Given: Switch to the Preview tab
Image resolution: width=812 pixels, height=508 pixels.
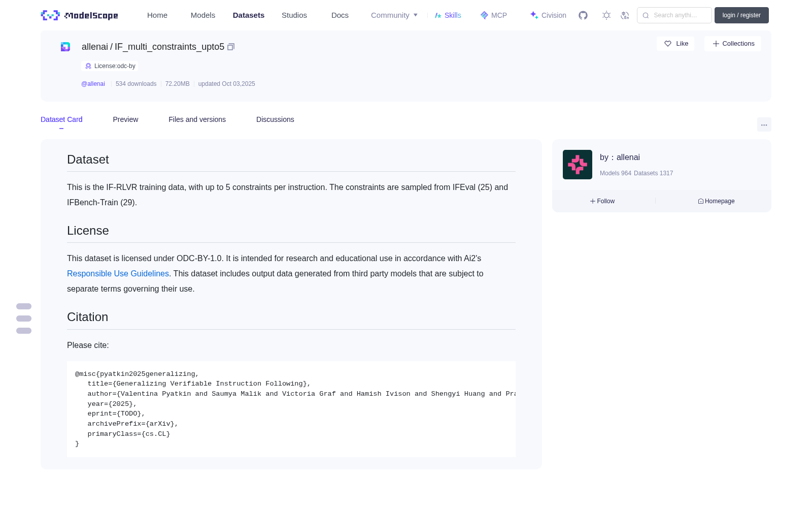Looking at the screenshot, I should [125, 119].
